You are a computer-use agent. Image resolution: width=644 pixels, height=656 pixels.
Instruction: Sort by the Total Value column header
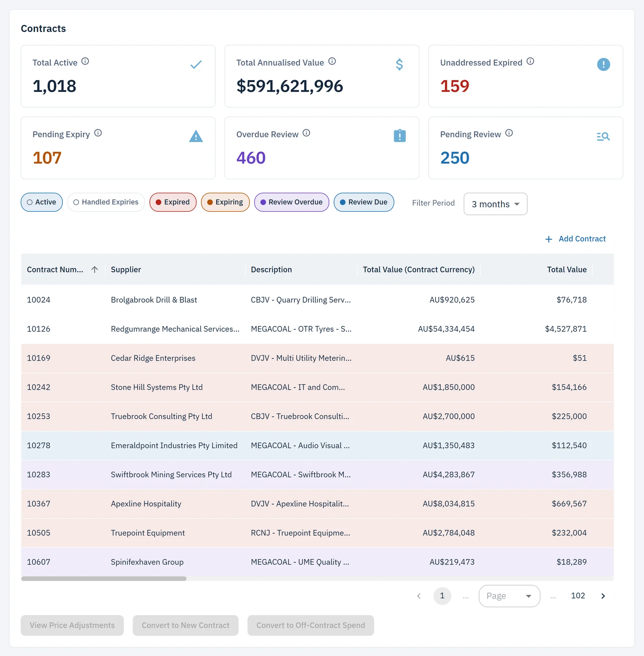click(567, 270)
